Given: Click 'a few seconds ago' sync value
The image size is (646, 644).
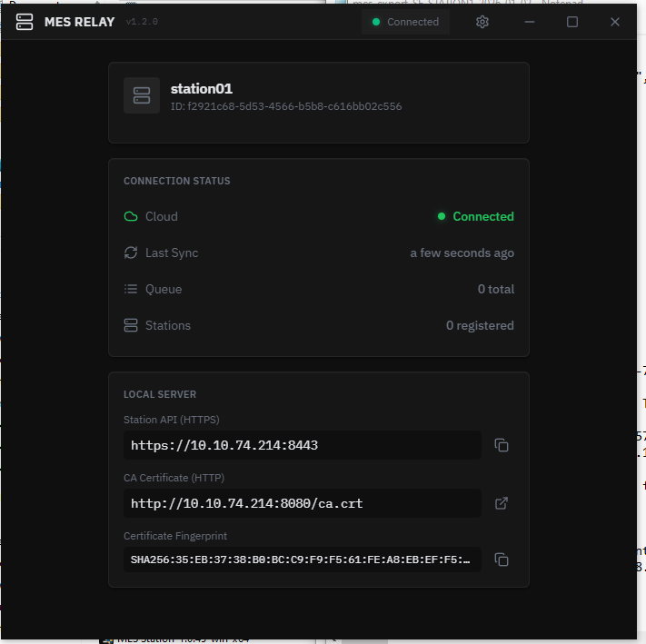Looking at the screenshot, I should click(462, 253).
